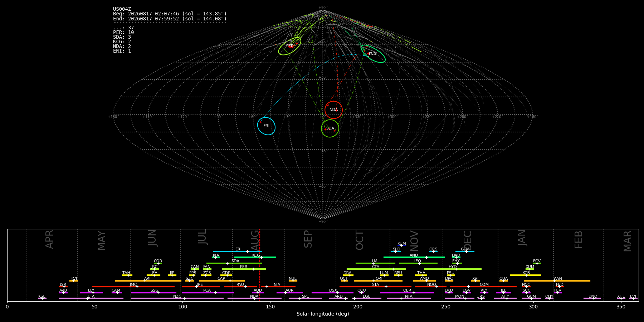Screen dimensions: 644x322
Task: Click the STA red shower bar
Action: (x=375, y=287)
